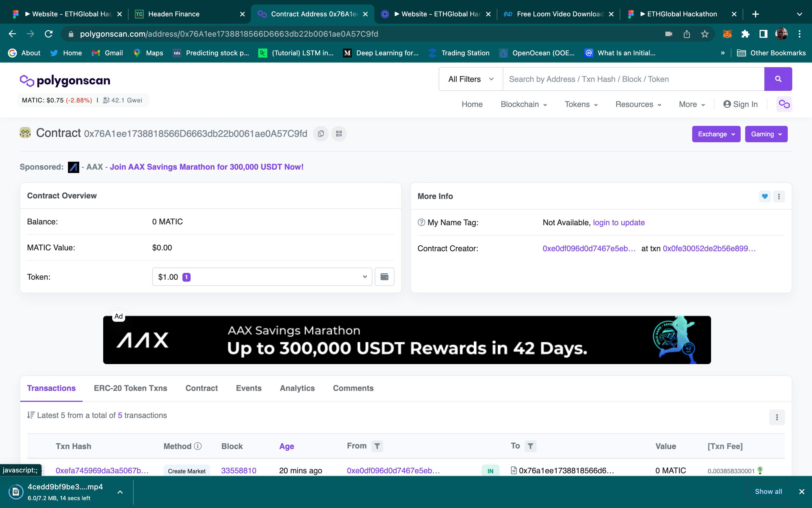
Task: Click the search by address input field
Action: (634, 79)
